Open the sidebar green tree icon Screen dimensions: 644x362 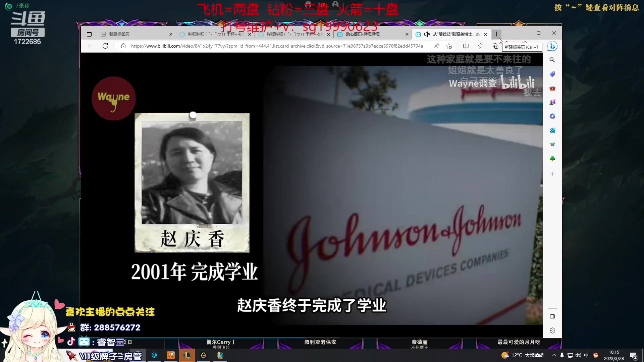pos(552,159)
